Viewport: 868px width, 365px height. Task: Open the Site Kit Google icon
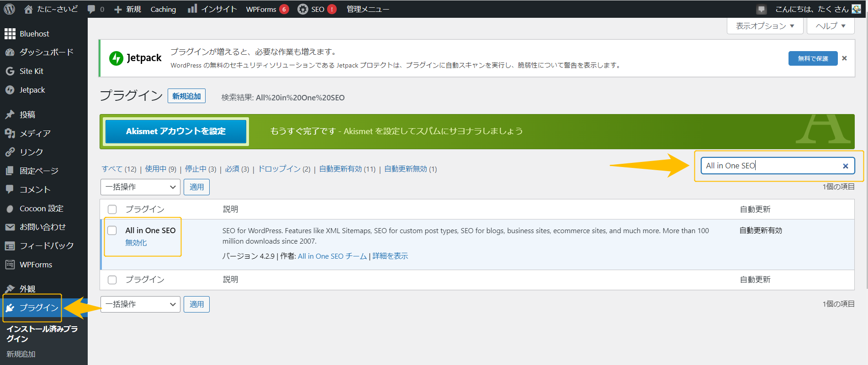[10, 71]
